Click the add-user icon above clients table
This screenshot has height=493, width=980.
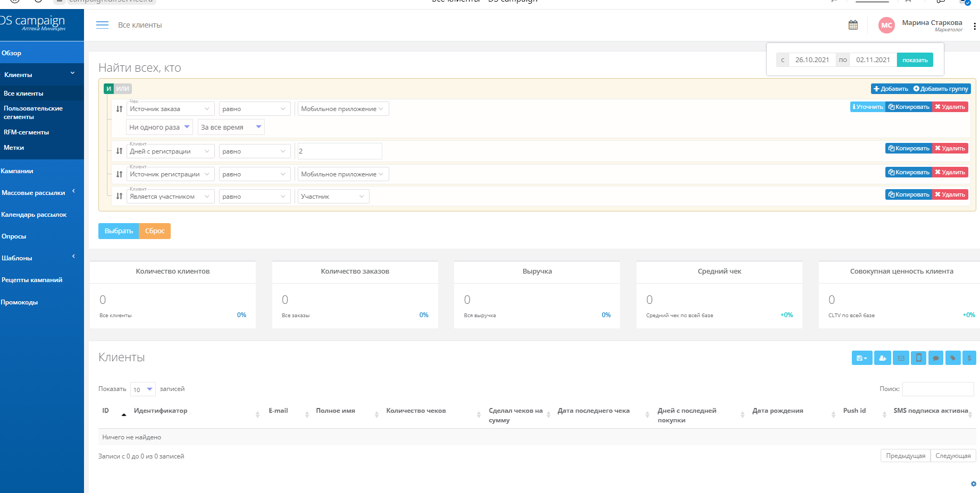pos(882,358)
